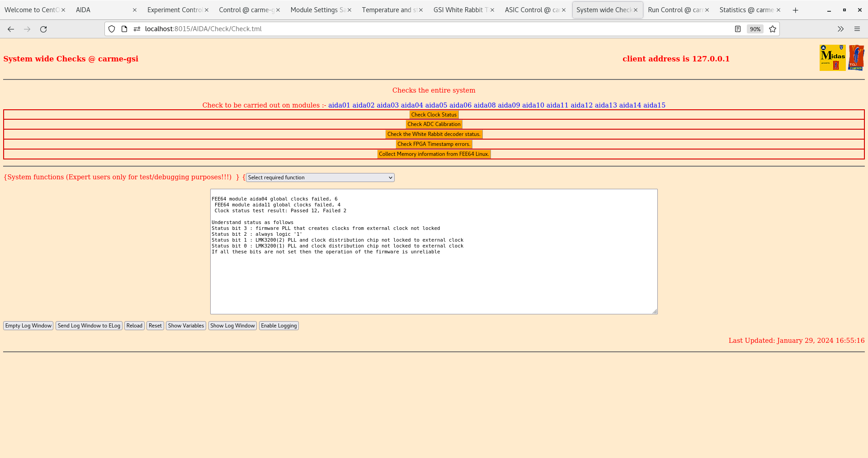The width and height of the screenshot is (868, 458).
Task: Open the Select required function dropdown
Action: [319, 178]
